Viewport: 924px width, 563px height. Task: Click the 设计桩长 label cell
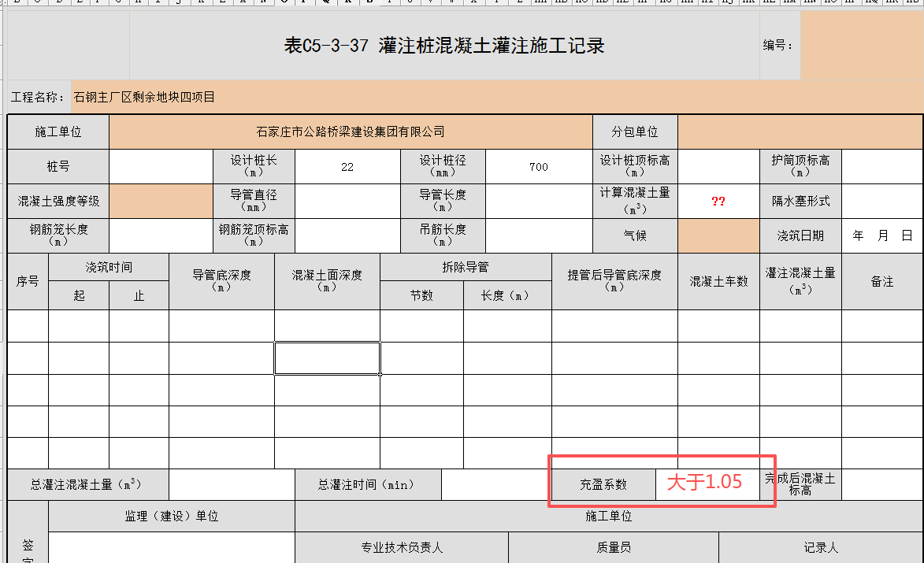pos(254,167)
